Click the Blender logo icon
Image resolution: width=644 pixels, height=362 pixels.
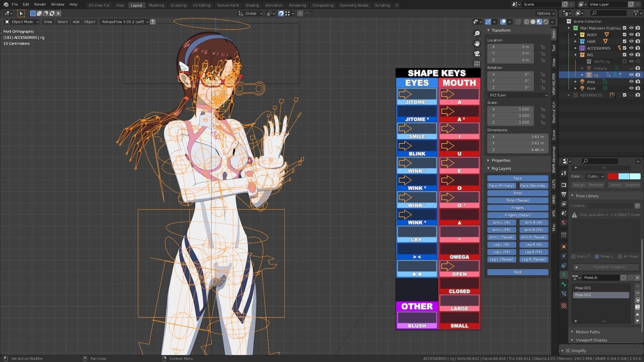click(x=6, y=4)
